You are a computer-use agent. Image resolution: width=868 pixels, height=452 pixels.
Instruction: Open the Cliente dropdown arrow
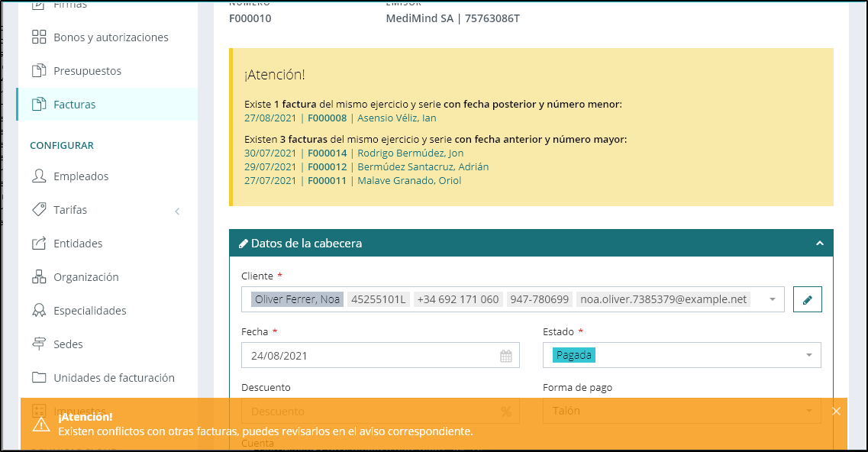click(773, 300)
